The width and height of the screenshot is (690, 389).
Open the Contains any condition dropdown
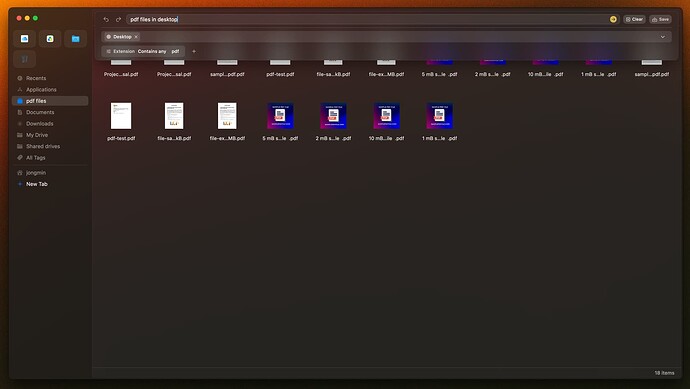click(152, 51)
